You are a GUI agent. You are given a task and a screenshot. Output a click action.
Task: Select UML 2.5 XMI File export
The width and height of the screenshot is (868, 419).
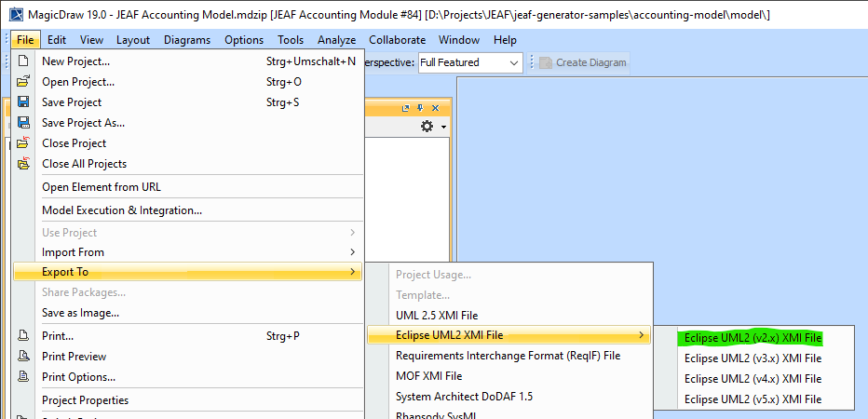[x=509, y=316]
